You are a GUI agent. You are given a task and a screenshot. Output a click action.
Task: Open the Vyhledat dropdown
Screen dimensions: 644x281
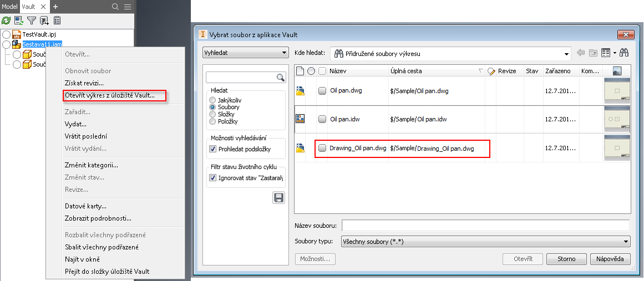click(x=246, y=53)
